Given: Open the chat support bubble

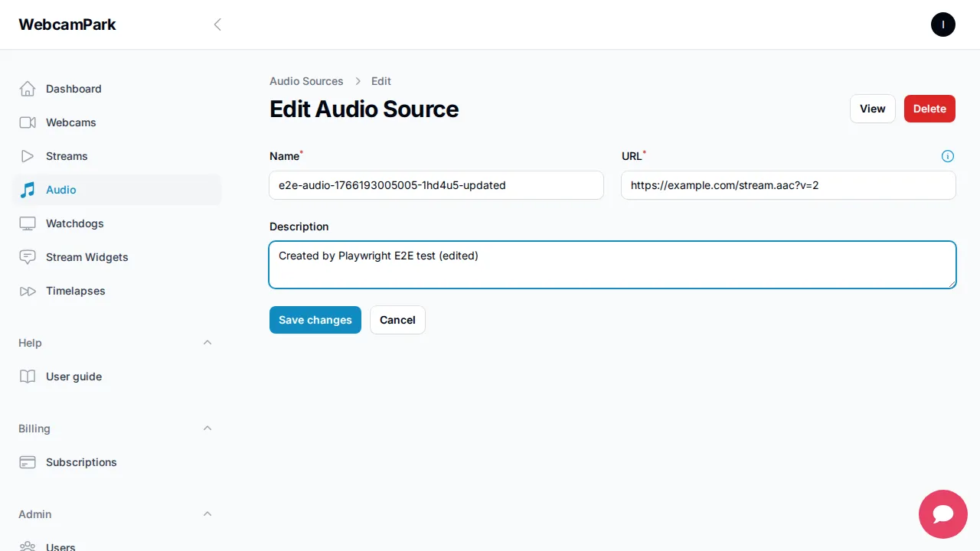Looking at the screenshot, I should [x=942, y=514].
